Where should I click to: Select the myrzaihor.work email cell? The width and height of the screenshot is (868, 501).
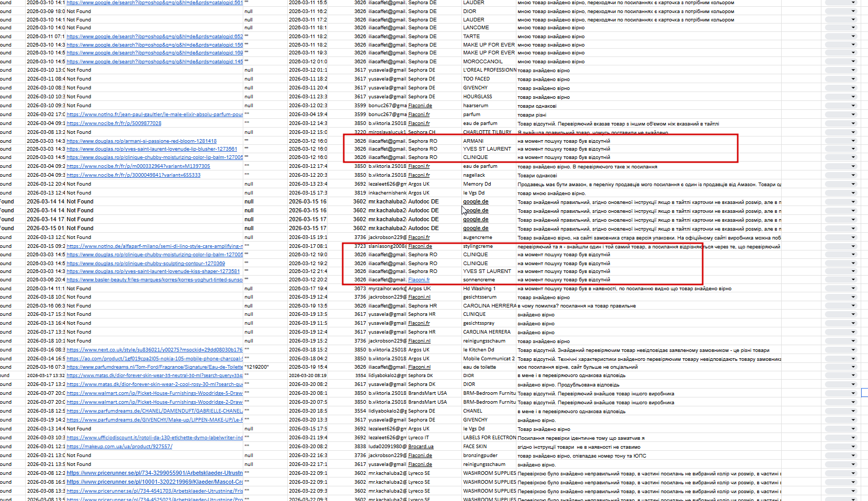pyautogui.click(x=387, y=289)
